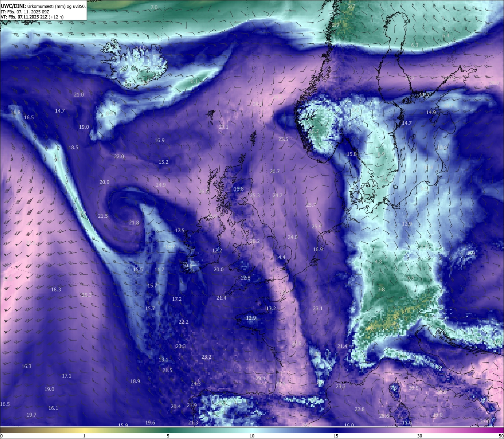Click the 23.1 value label
Viewport: 504px width, 439px height.
point(318,309)
